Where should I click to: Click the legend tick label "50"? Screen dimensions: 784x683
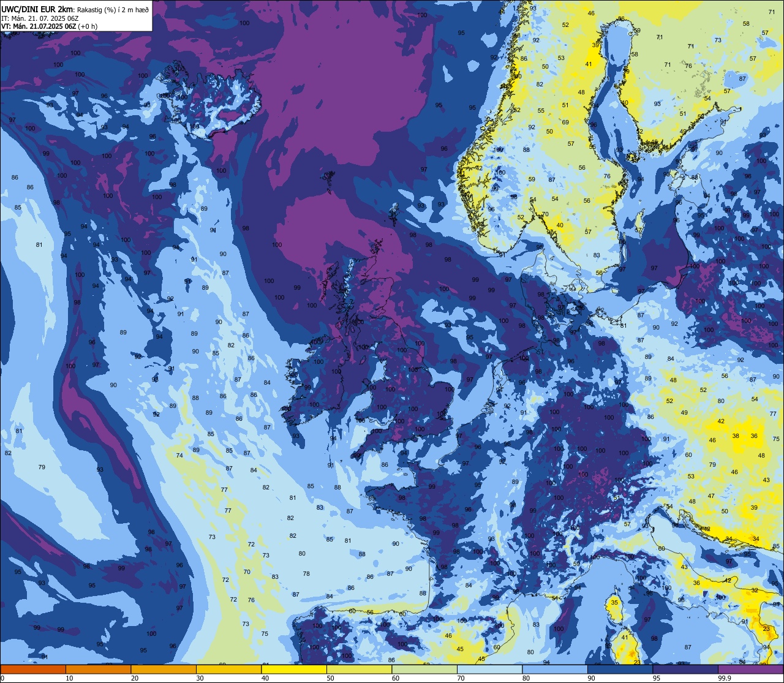330,678
